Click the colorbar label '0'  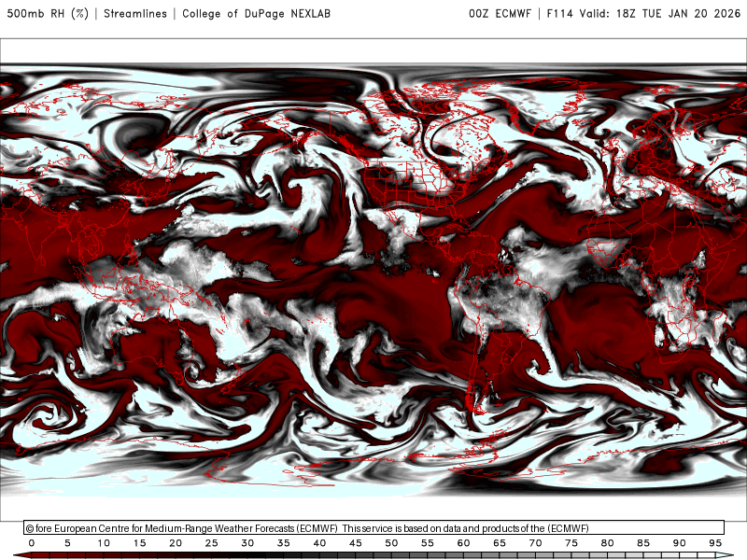(x=32, y=543)
